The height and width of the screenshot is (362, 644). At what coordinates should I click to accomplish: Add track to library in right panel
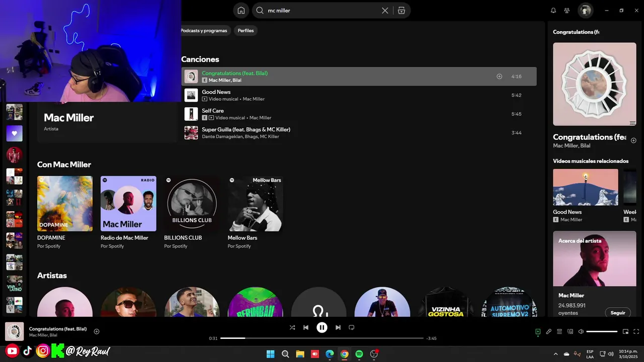tap(633, 140)
